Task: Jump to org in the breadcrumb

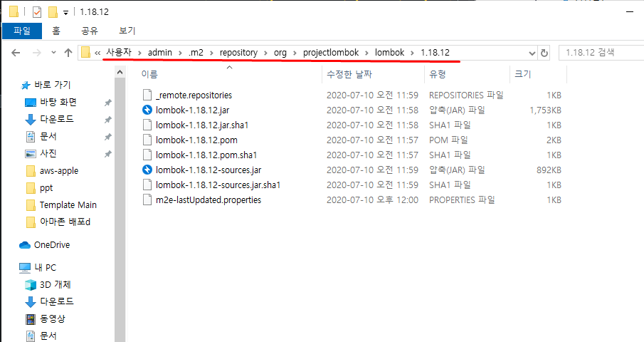Action: pyautogui.click(x=280, y=53)
